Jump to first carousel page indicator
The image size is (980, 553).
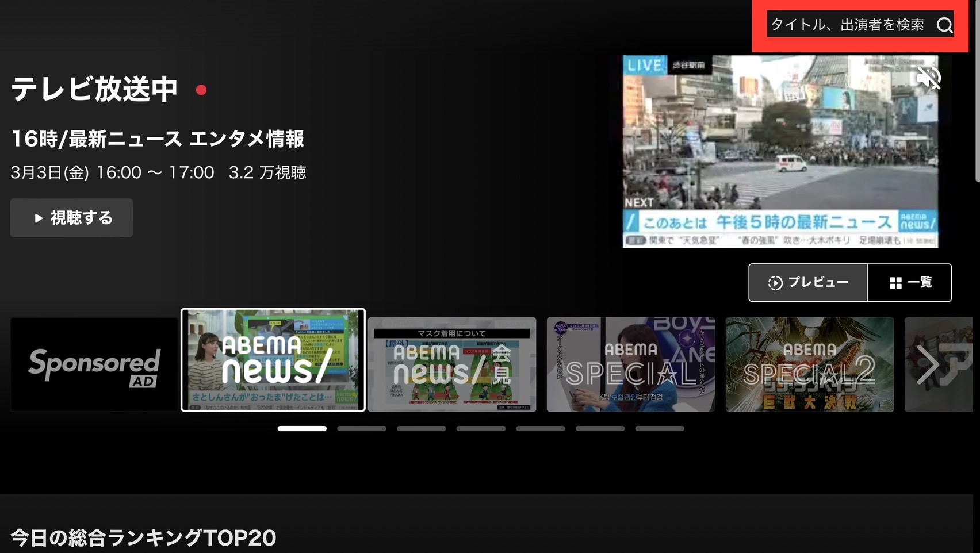(x=302, y=428)
